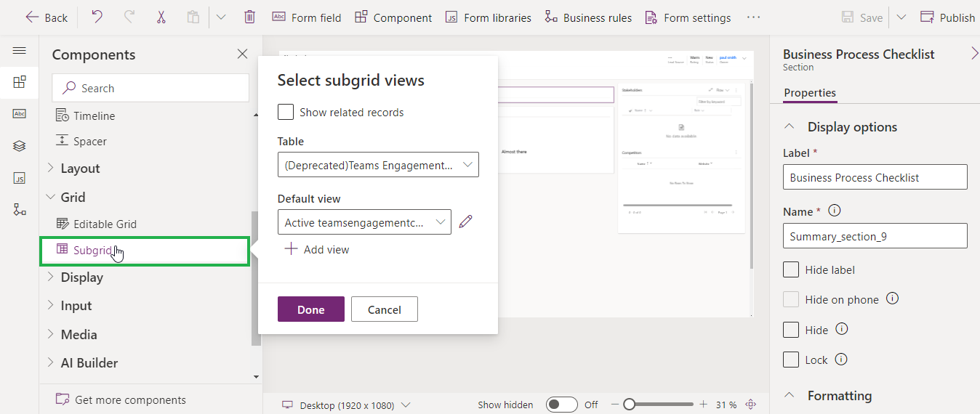Open Form libraries JS sidebar icon
The height and width of the screenshot is (414, 980).
(x=20, y=178)
